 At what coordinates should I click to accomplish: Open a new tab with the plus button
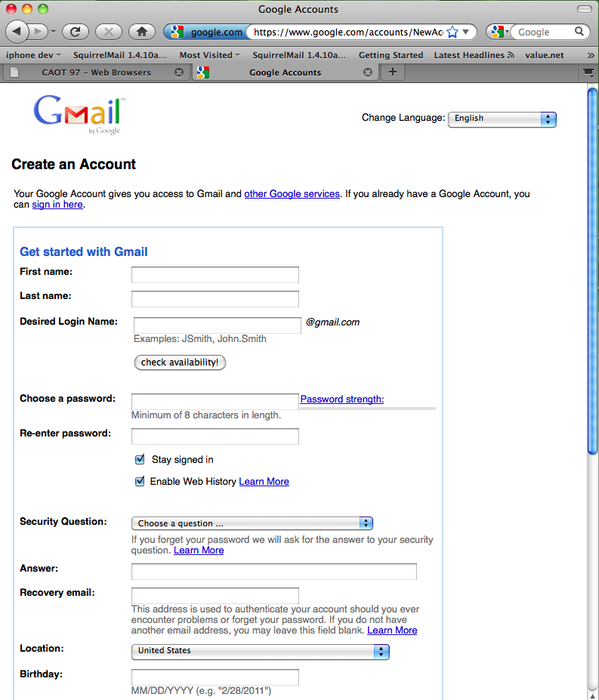tap(393, 72)
